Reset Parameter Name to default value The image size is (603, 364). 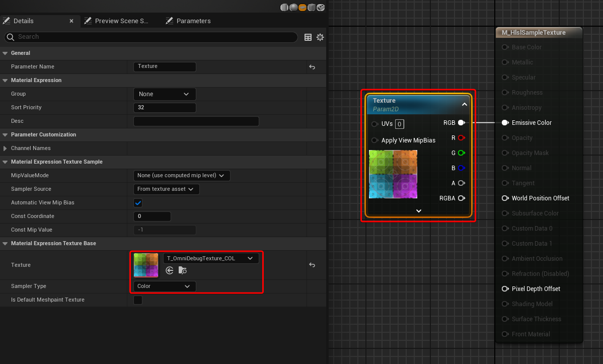click(x=312, y=67)
